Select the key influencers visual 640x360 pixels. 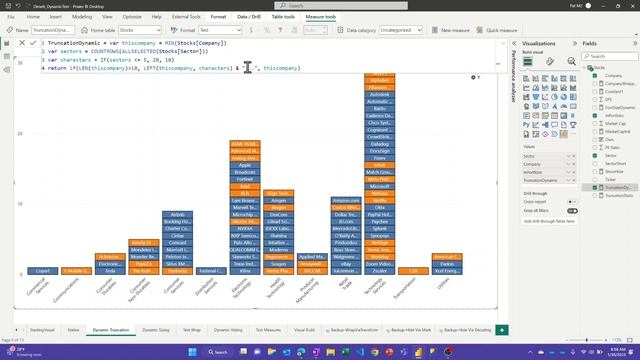(536, 125)
